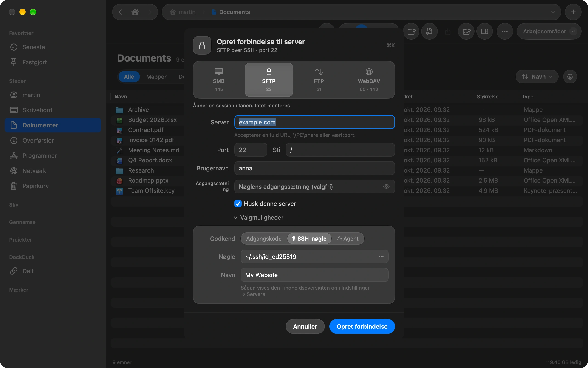Screen dimensions: 588x368
Task: Click the connect-to-server toolbar icon
Action: point(466,32)
